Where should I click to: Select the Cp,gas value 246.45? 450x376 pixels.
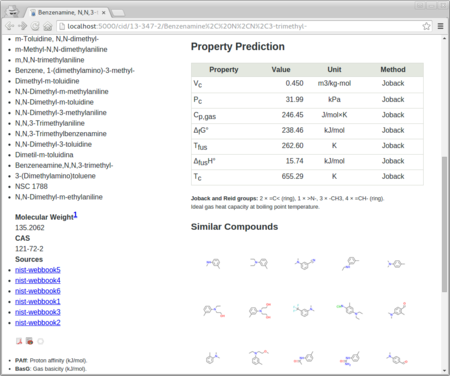292,115
